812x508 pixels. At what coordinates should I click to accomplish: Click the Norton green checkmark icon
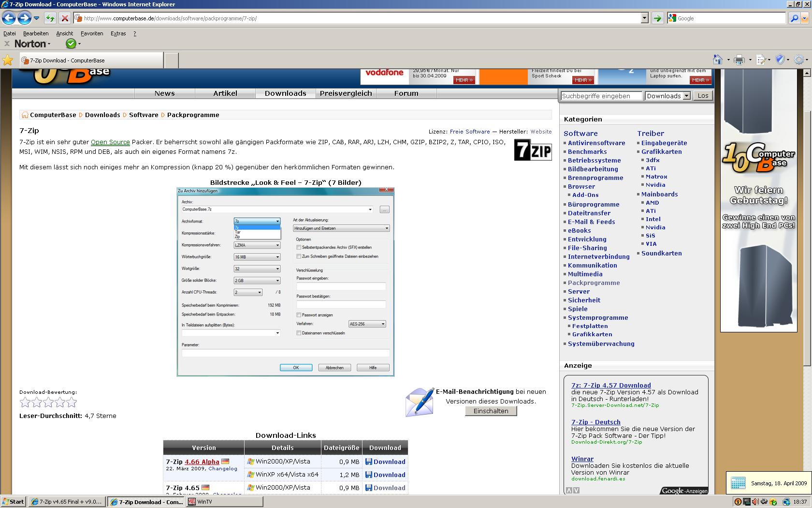(71, 44)
